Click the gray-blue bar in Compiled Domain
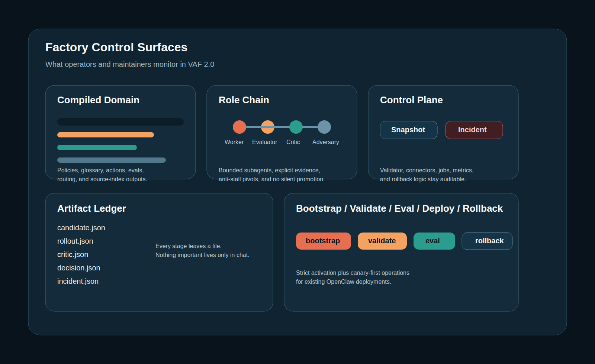Viewport: 595px width, 364px height. 112,160
